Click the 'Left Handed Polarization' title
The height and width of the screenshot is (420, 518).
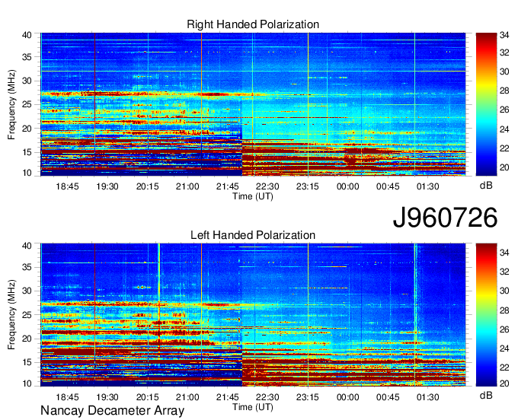(253, 235)
